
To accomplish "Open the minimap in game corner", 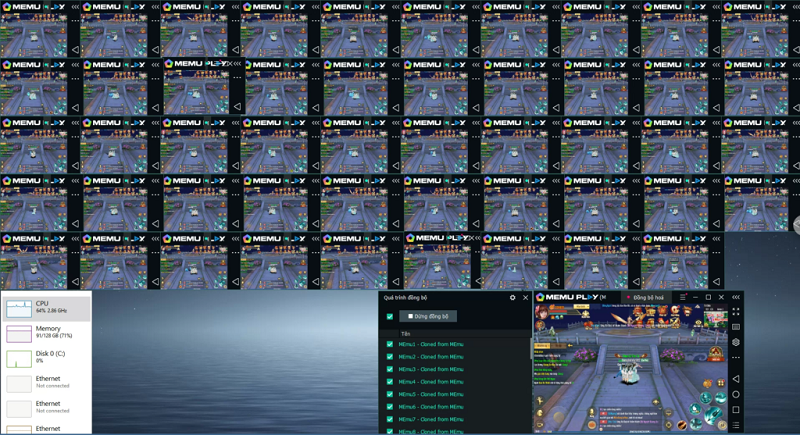I will [x=715, y=317].
